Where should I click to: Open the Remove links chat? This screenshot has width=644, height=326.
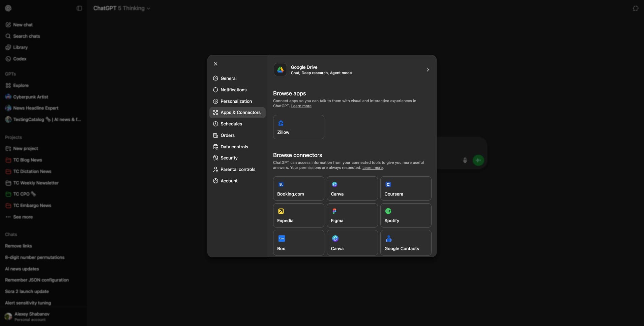[x=43, y=246]
